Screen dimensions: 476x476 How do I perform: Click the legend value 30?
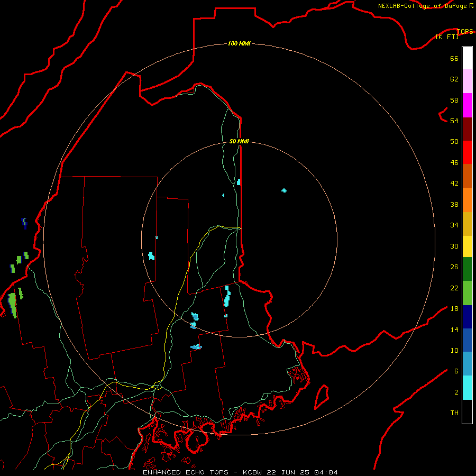(x=454, y=246)
